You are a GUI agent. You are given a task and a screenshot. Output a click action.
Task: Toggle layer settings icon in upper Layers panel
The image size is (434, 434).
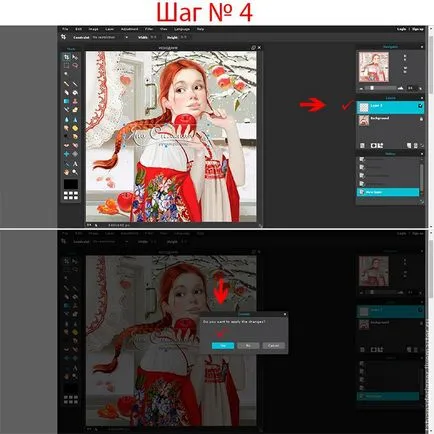[x=362, y=145]
